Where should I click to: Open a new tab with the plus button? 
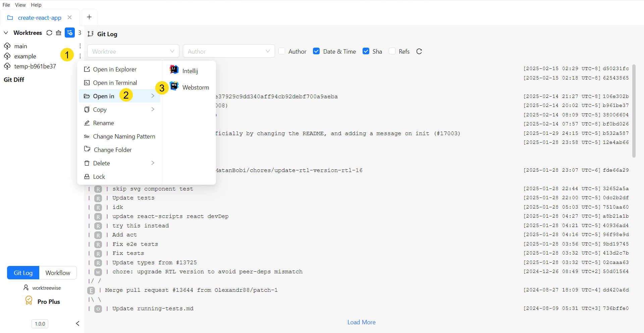[x=89, y=16]
